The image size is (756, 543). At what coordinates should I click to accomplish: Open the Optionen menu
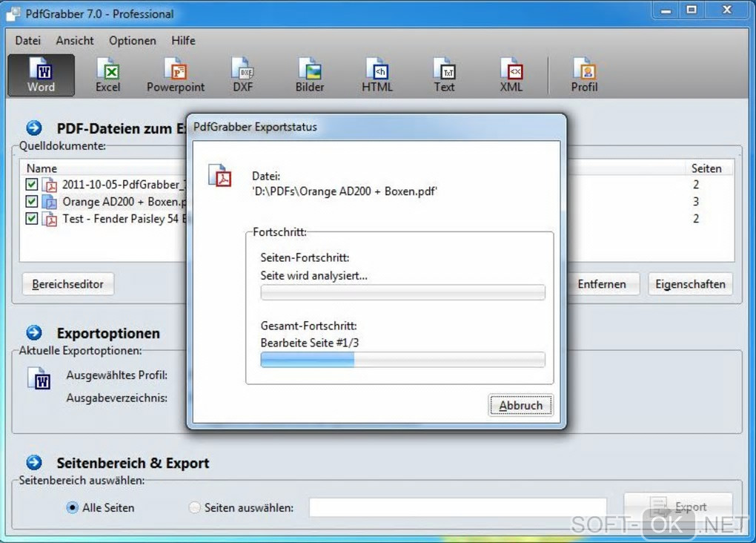coord(133,41)
